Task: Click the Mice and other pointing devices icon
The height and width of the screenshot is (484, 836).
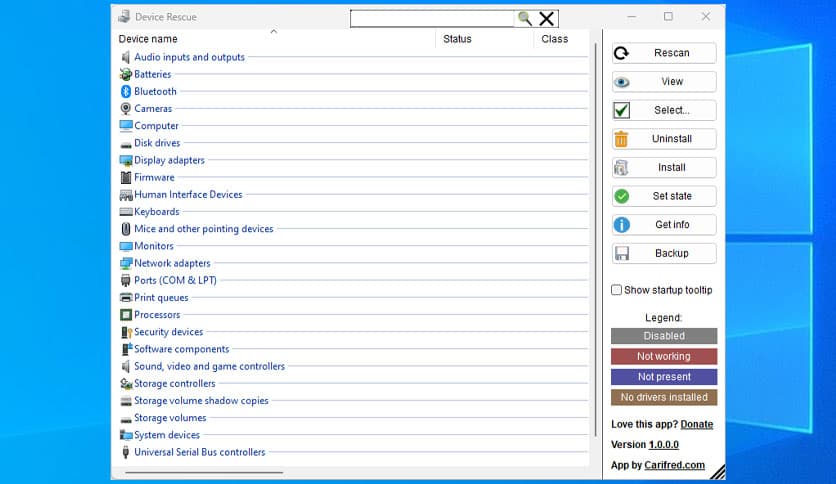Action: [126, 229]
